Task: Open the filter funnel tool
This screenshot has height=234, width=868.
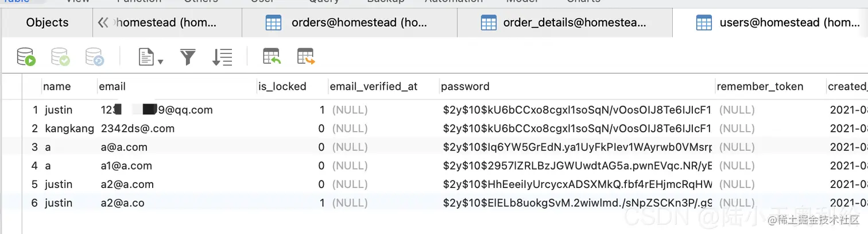Action: (188, 56)
